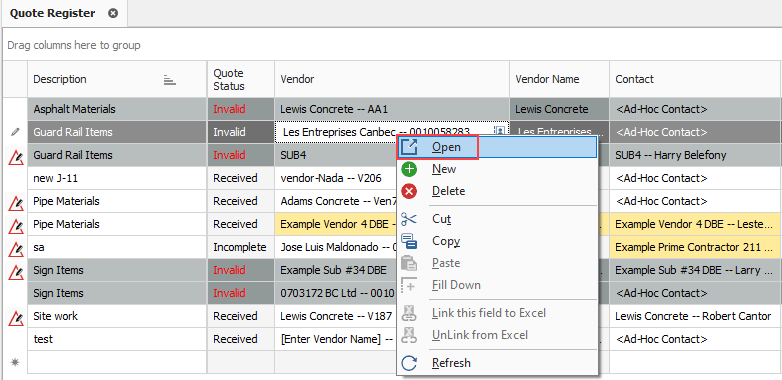Close the Quote Register tab
Screen dimensions: 782x380
(113, 13)
